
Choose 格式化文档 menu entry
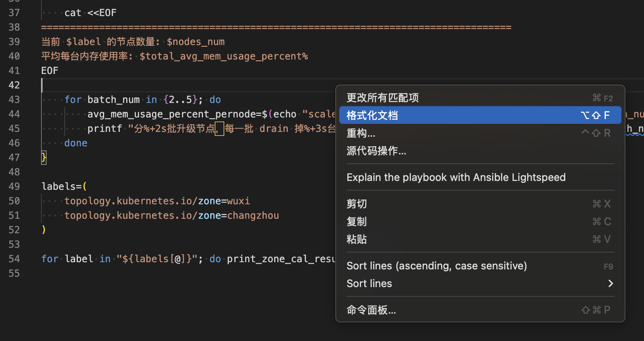click(480, 115)
